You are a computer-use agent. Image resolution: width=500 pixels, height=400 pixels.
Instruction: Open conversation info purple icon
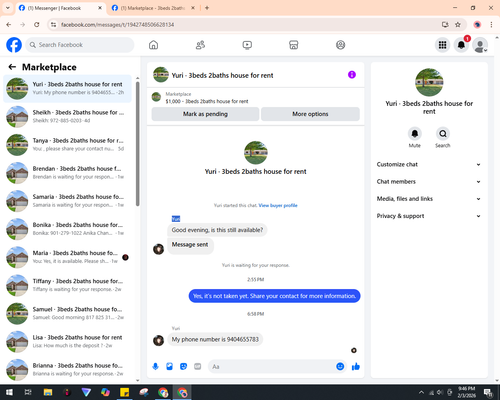[352, 75]
